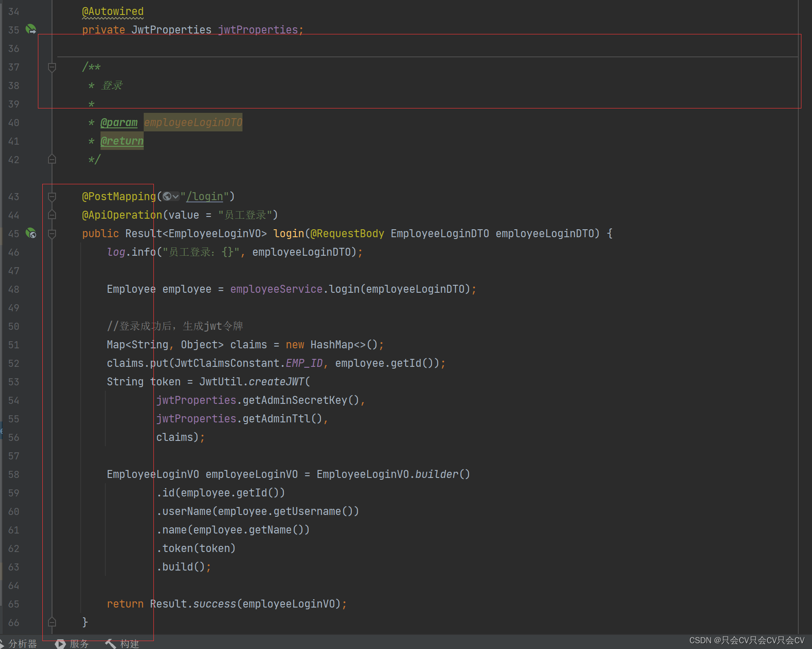This screenshot has height=649, width=812.
Task: Click the @Autowired annotation
Action: (x=113, y=11)
